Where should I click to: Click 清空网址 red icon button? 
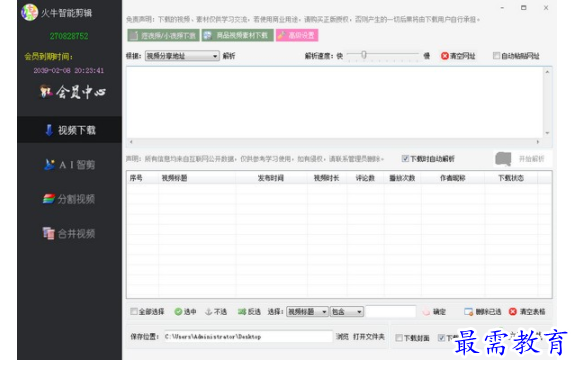(458, 56)
